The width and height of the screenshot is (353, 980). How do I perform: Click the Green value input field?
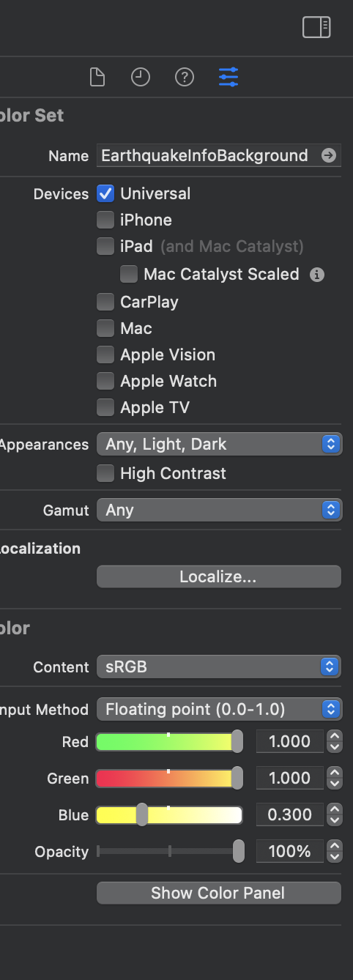click(289, 778)
